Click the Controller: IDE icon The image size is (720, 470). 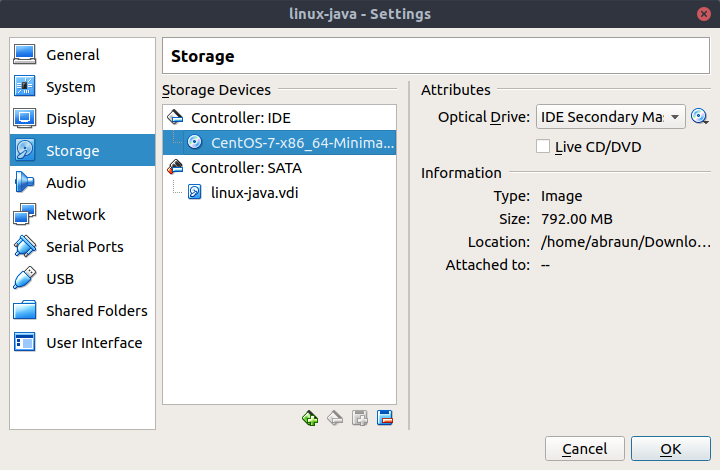[175, 118]
